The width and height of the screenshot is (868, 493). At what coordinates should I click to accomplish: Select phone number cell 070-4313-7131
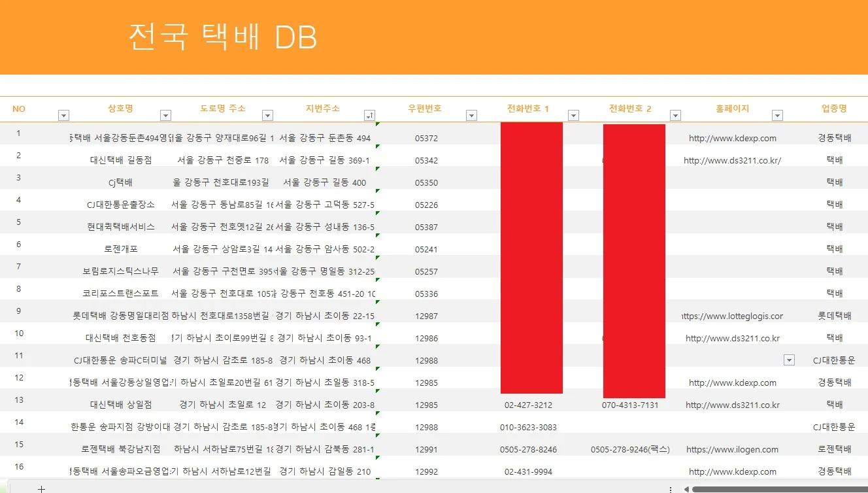tap(630, 405)
